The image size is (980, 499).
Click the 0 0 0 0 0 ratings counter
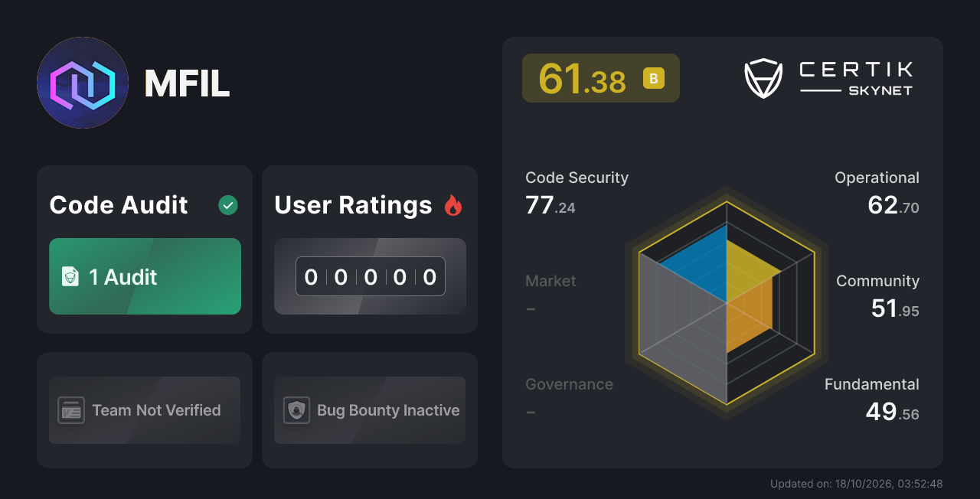coord(371,276)
